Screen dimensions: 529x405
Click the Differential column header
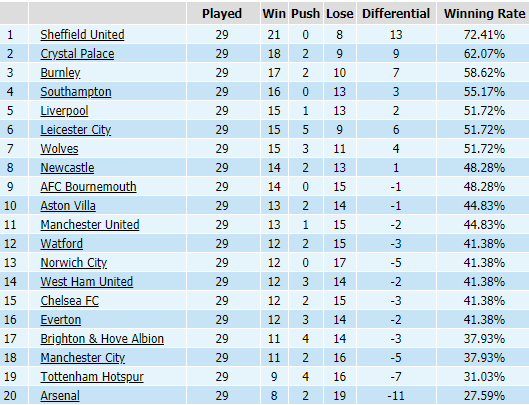click(x=396, y=14)
